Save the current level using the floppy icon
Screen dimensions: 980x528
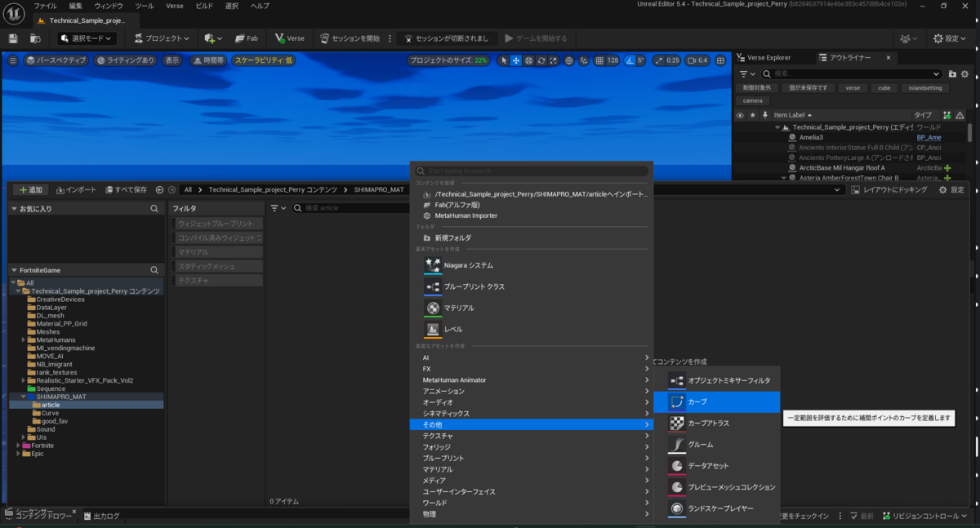[12, 38]
